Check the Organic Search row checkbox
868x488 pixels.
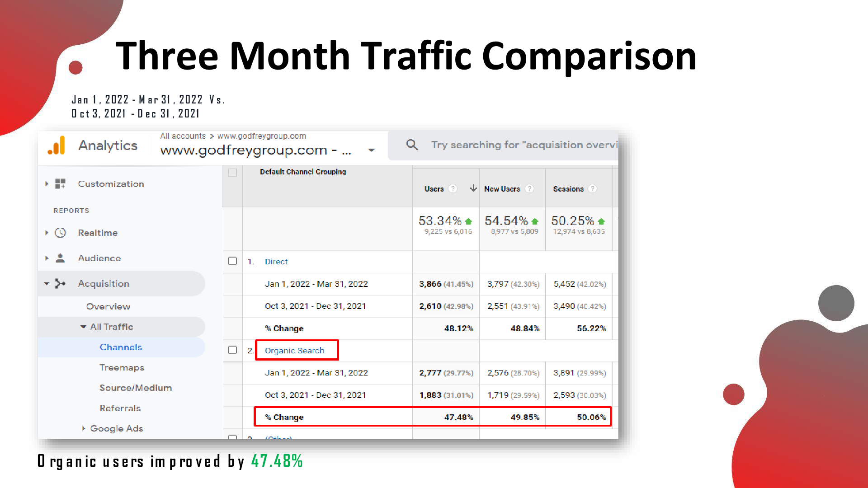[x=232, y=350]
